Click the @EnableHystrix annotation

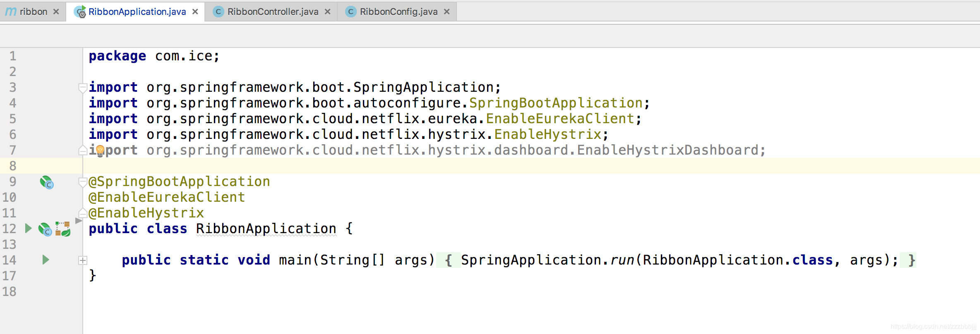(x=146, y=213)
